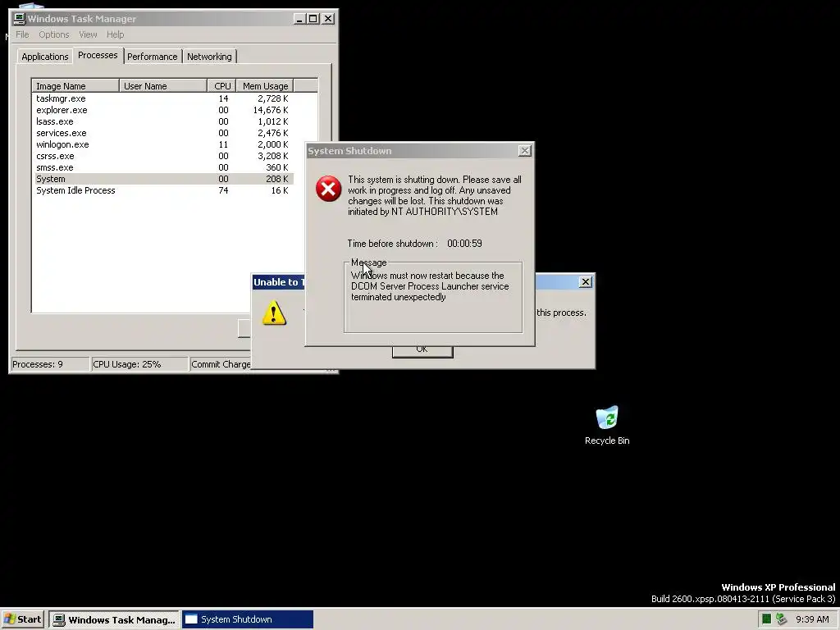The width and height of the screenshot is (840, 630).
Task: Click the network connection tray icon
Action: (x=781, y=619)
